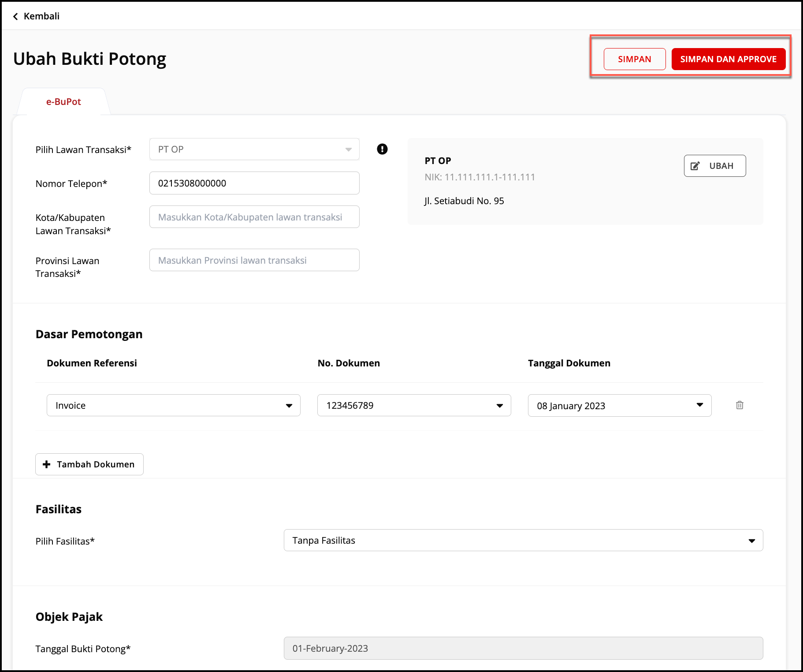The image size is (803, 672).
Task: Click the plus icon for Tambah Dokumen
Action: [47, 464]
